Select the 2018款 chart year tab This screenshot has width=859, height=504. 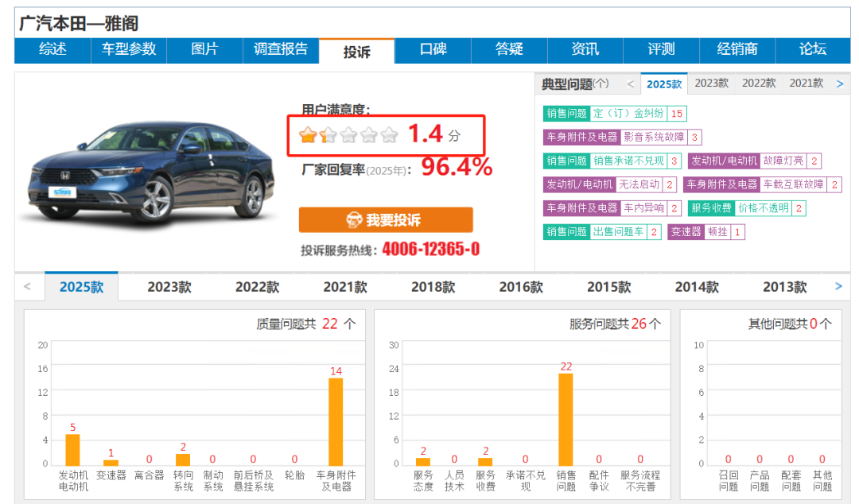[x=433, y=287]
